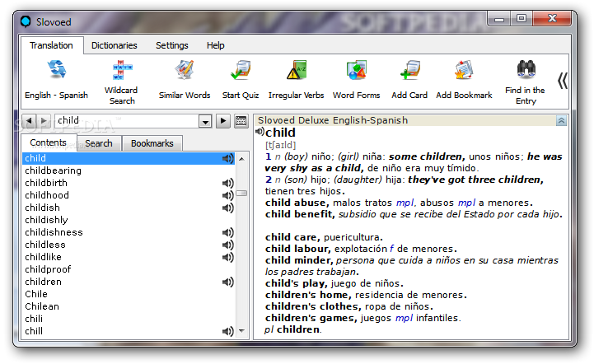Close the Slovoed window

click(552, 19)
